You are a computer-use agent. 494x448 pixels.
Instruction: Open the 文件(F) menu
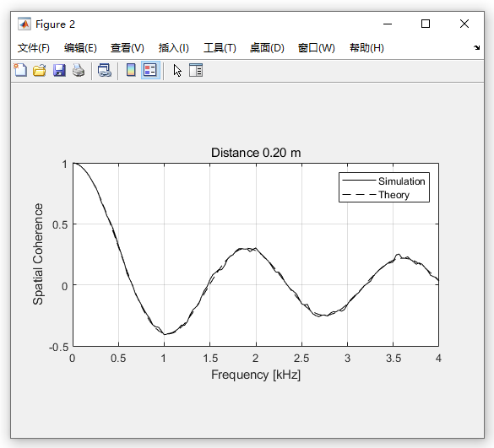tap(34, 48)
